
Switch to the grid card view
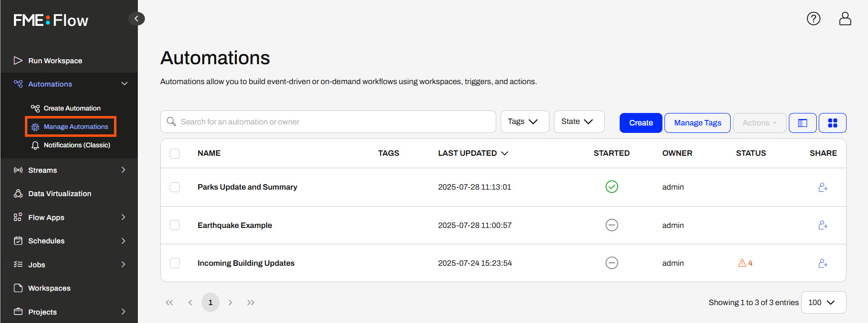[x=832, y=123]
